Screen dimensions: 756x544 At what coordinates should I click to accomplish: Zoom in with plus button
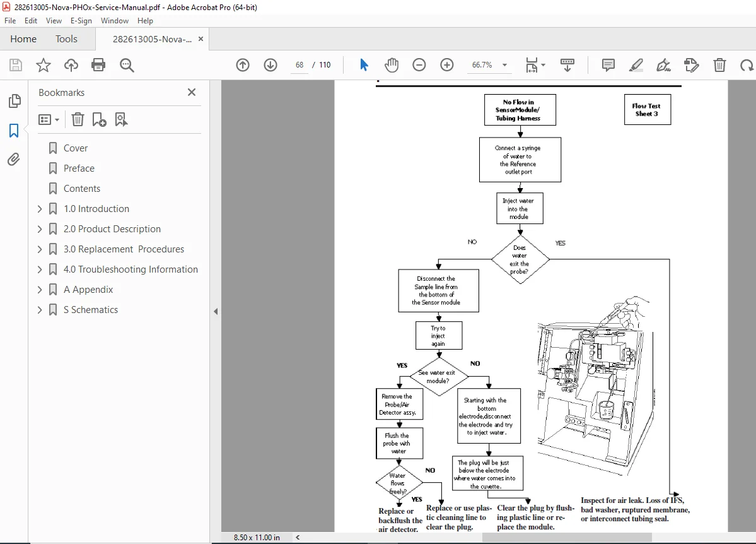[x=447, y=64]
